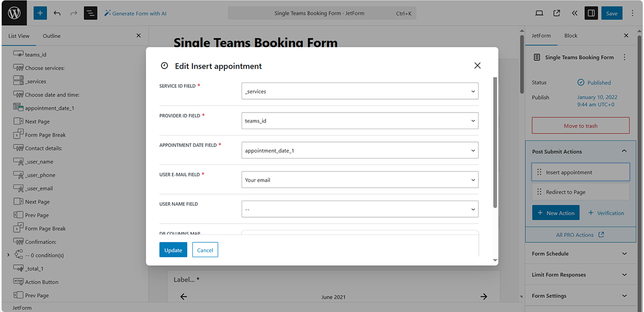644x312 pixels.
Task: Switch to Block settings tab
Action: (571, 35)
